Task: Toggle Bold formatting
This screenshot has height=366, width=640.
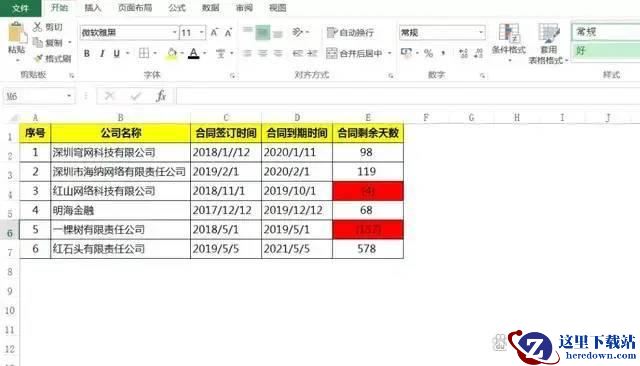Action: [x=87, y=53]
